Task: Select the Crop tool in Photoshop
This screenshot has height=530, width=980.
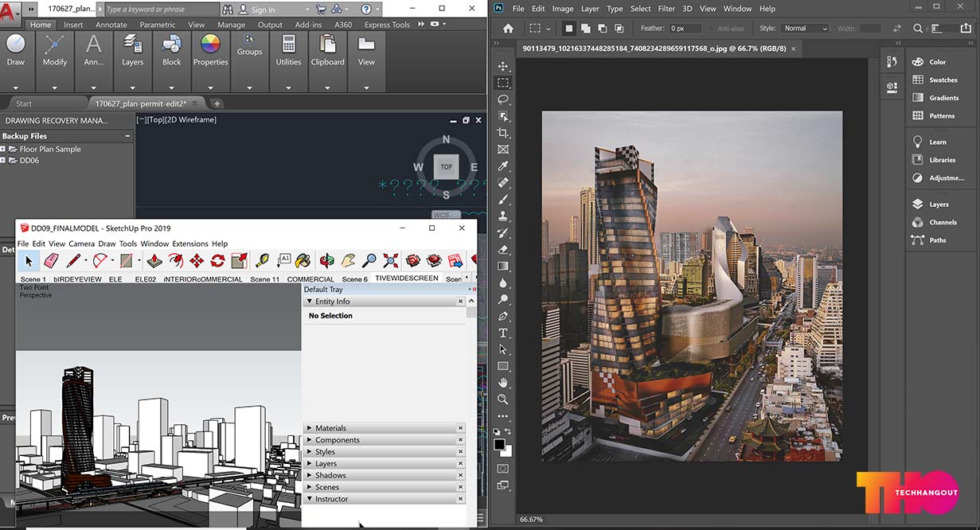Action: [503, 133]
